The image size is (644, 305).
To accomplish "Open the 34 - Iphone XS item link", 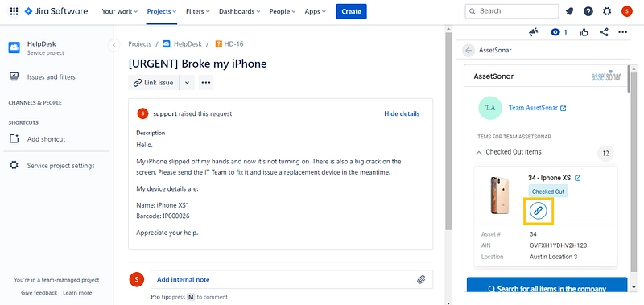I will 550,178.
